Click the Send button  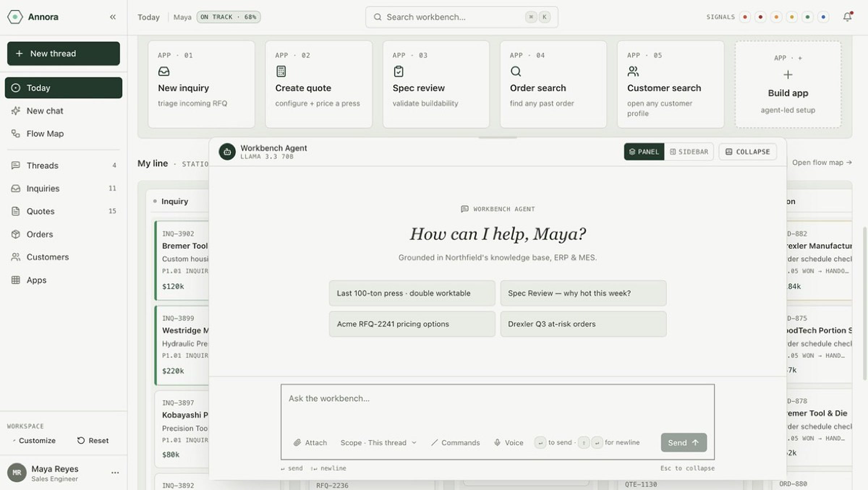684,443
